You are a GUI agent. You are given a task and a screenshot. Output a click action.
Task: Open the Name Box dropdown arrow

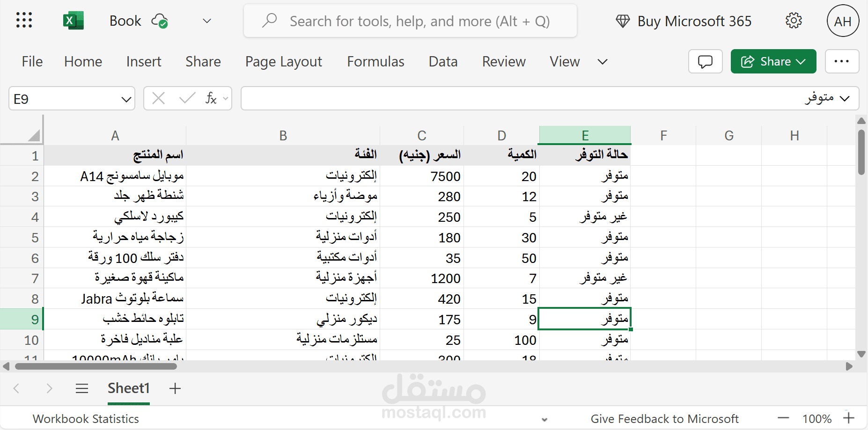[x=126, y=99]
